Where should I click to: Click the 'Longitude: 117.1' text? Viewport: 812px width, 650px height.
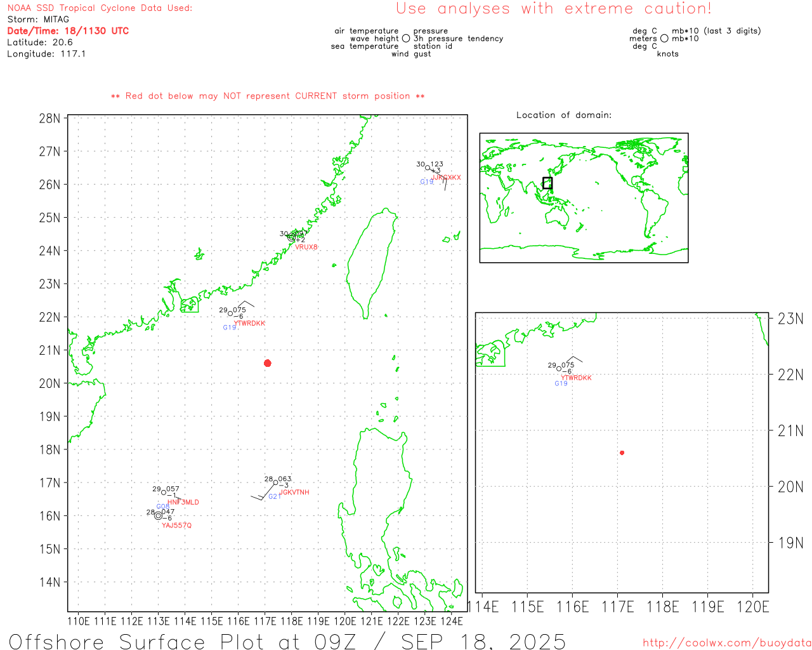46,54
